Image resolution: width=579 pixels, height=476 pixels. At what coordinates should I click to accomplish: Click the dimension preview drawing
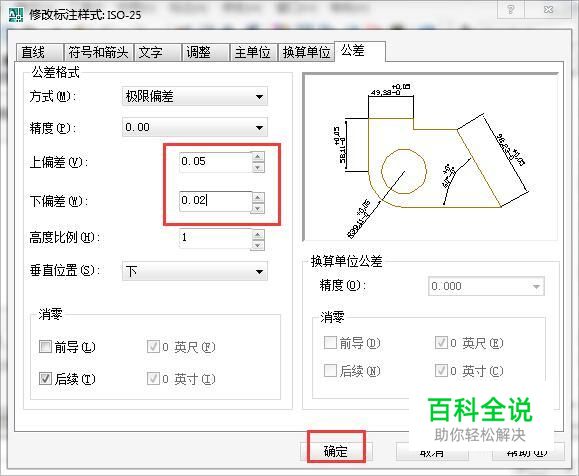pyautogui.click(x=430, y=157)
